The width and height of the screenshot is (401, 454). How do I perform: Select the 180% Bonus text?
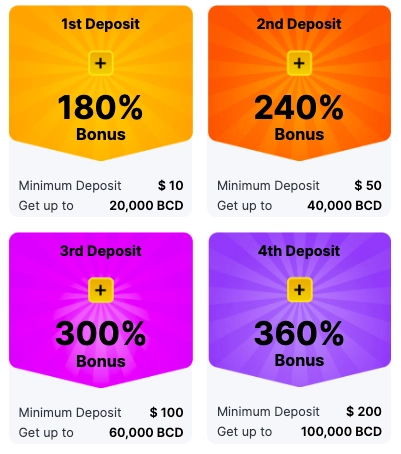pyautogui.click(x=101, y=117)
